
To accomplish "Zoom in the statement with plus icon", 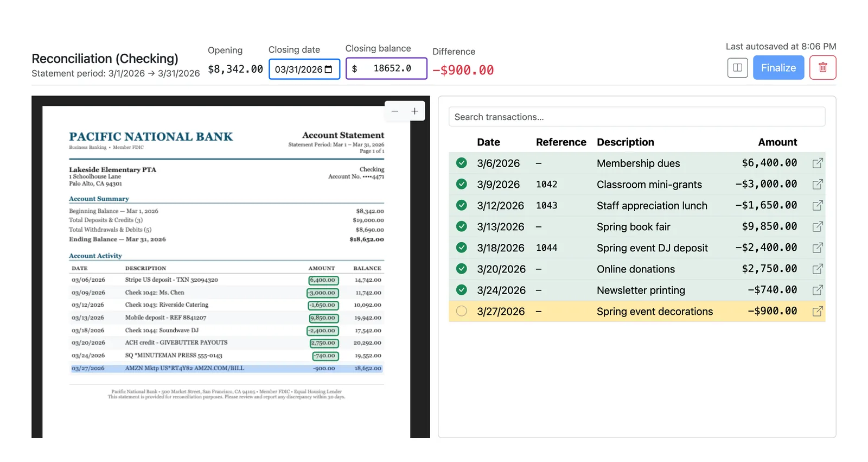I will pos(414,111).
